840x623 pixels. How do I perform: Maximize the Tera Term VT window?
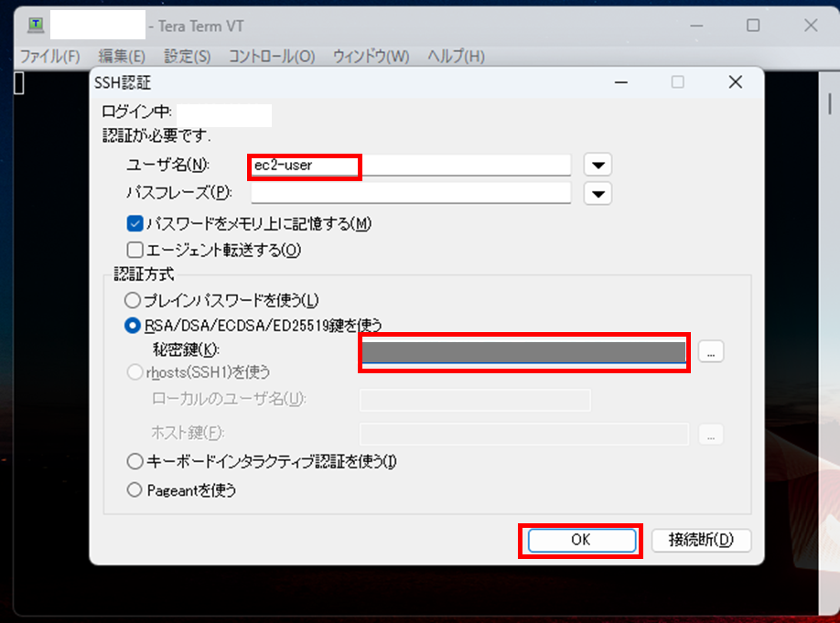(753, 26)
